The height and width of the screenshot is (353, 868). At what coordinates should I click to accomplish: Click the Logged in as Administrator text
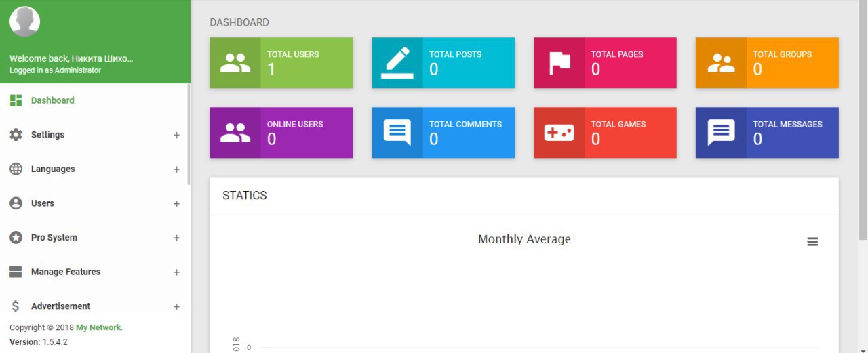click(x=55, y=70)
